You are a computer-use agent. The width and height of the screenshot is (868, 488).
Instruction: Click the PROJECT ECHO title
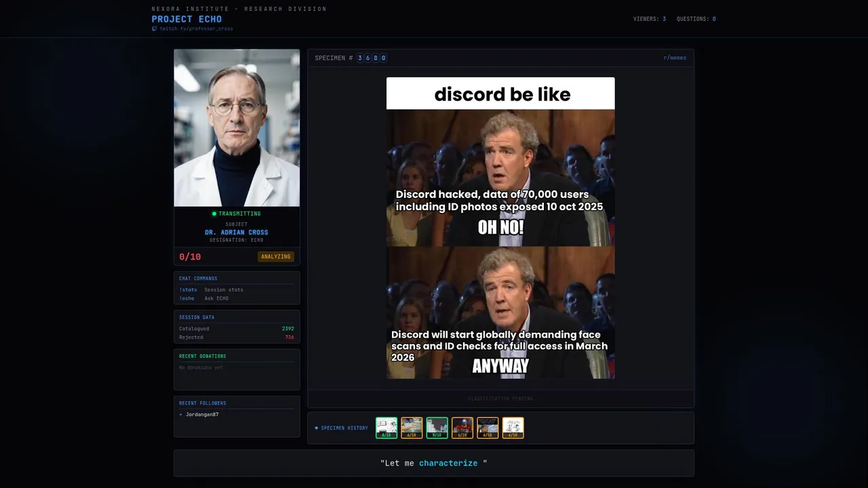coord(186,19)
